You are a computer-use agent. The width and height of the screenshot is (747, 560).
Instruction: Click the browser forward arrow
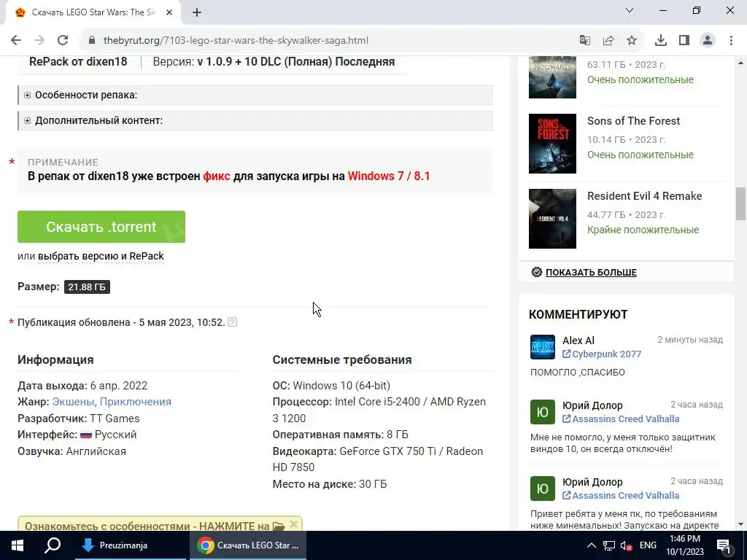(x=39, y=41)
